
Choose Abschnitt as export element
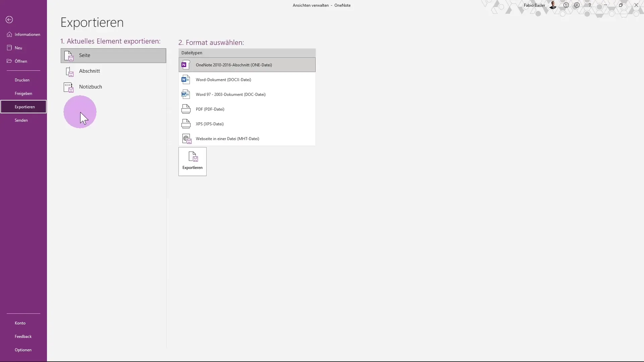[113, 71]
